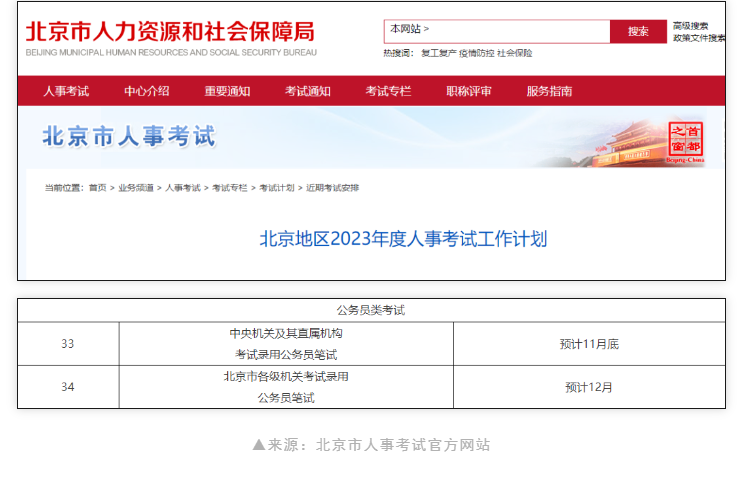Viewport: 739px width, 478px height.
Task: Open 高级搜索 advanced search link
Action: pos(690,26)
